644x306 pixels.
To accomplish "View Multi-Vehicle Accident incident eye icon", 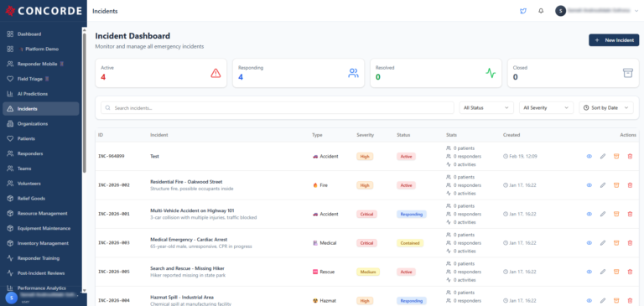I will [589, 214].
